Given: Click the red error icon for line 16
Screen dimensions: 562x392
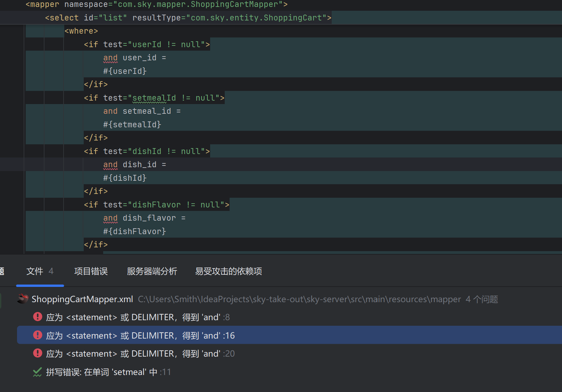Looking at the screenshot, I should click(37, 335).
